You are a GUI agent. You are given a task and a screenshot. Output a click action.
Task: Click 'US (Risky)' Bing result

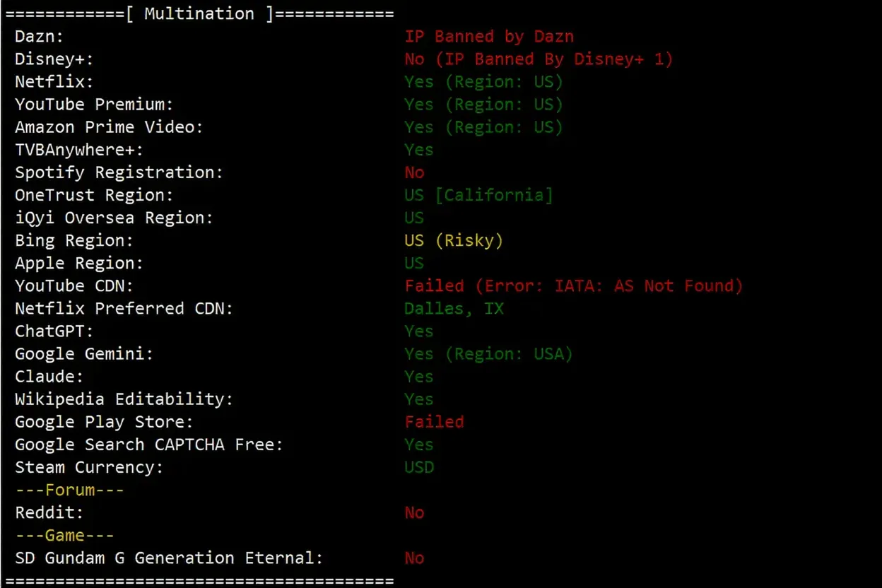(x=454, y=240)
